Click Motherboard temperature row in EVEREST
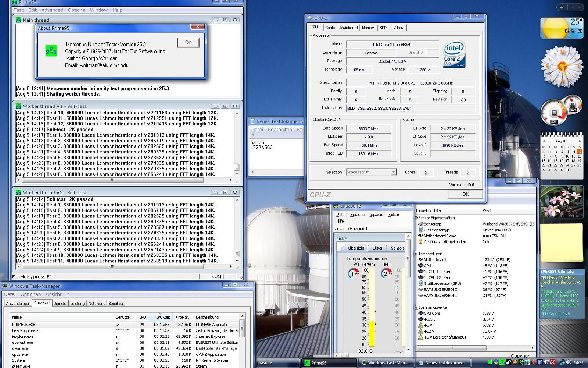 pos(476,260)
